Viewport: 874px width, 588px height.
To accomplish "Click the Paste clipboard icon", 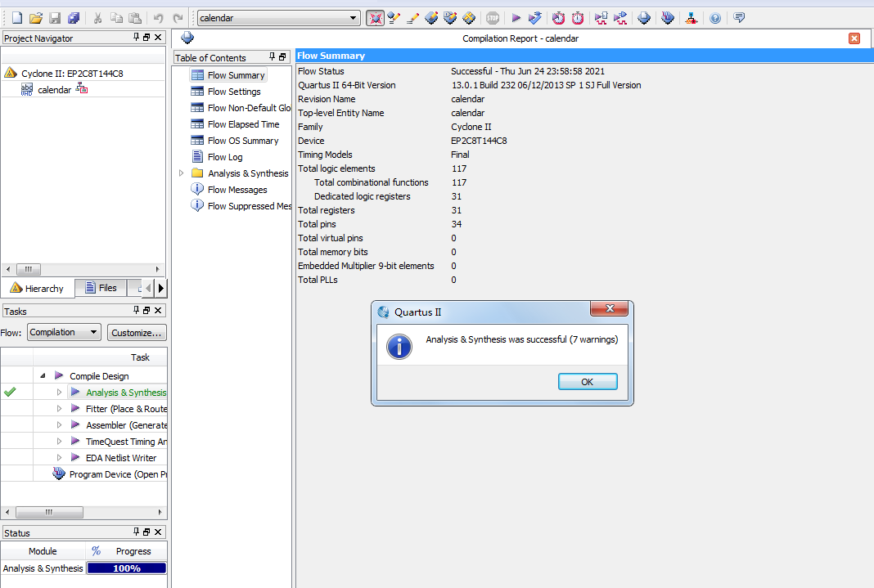I will (x=135, y=18).
